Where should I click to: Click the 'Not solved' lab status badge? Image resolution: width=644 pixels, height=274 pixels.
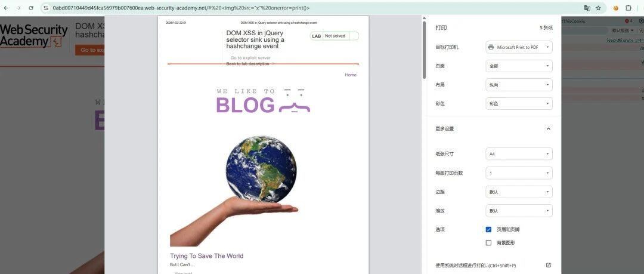(x=335, y=36)
